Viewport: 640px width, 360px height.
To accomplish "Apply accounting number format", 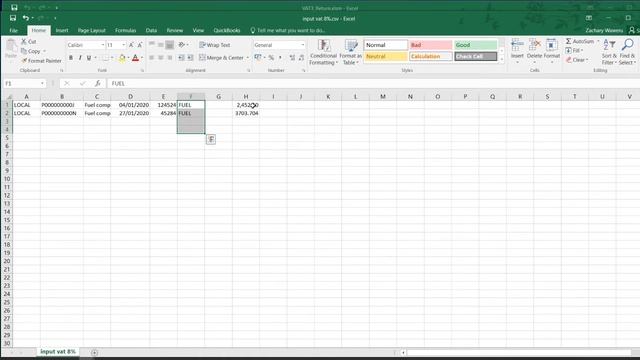I will (258, 58).
